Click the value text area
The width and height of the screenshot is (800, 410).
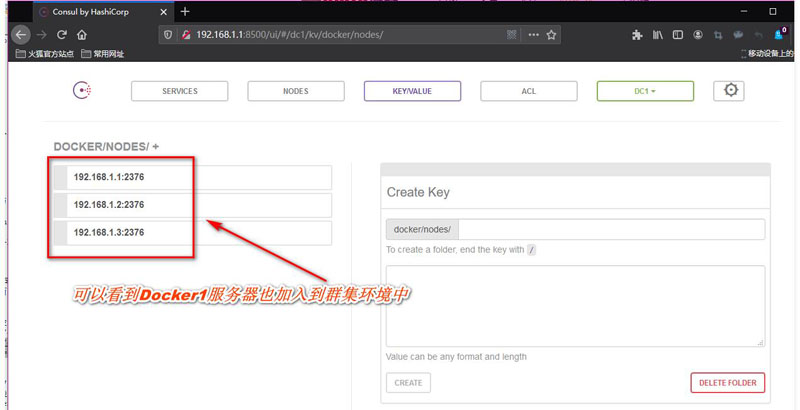pyautogui.click(x=575, y=306)
